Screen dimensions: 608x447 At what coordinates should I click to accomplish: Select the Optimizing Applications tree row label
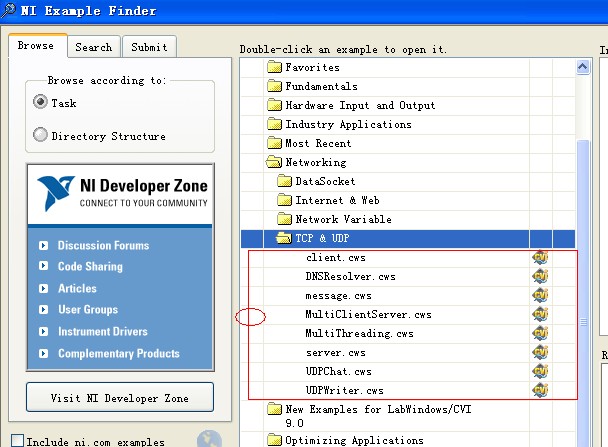[x=354, y=440]
